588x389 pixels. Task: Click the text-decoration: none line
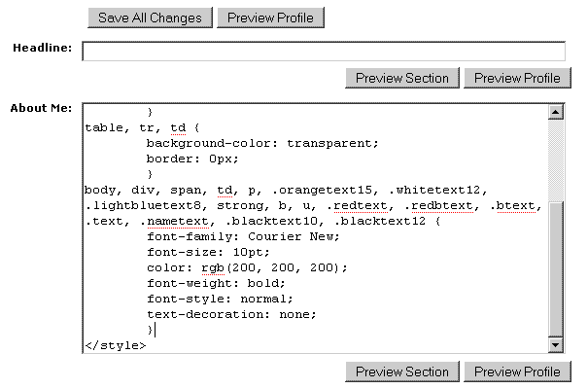[x=230, y=314]
